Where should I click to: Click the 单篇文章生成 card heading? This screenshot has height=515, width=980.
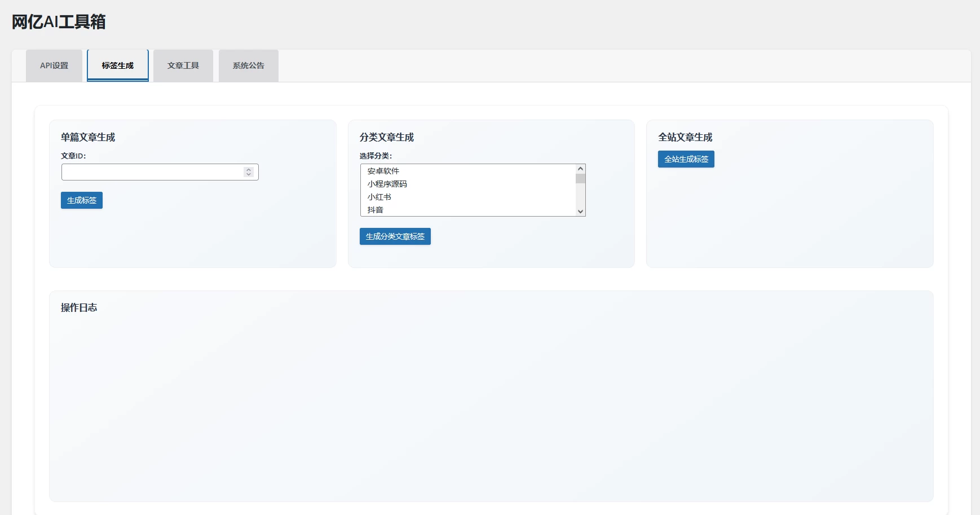point(88,137)
